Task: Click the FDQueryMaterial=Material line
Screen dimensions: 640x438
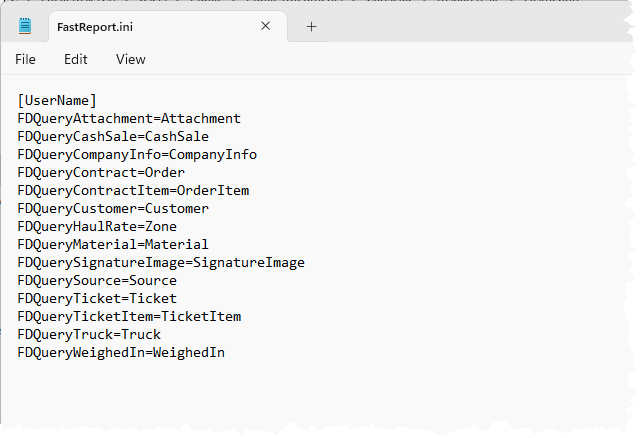Action: pyautogui.click(x=113, y=244)
